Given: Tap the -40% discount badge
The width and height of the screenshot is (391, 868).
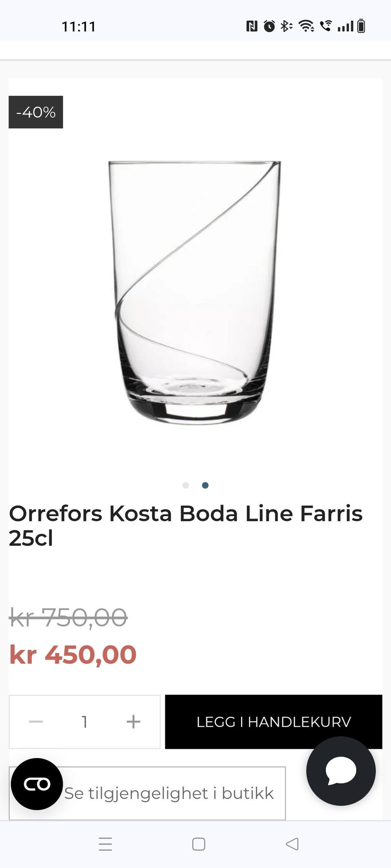Looking at the screenshot, I should 36,112.
